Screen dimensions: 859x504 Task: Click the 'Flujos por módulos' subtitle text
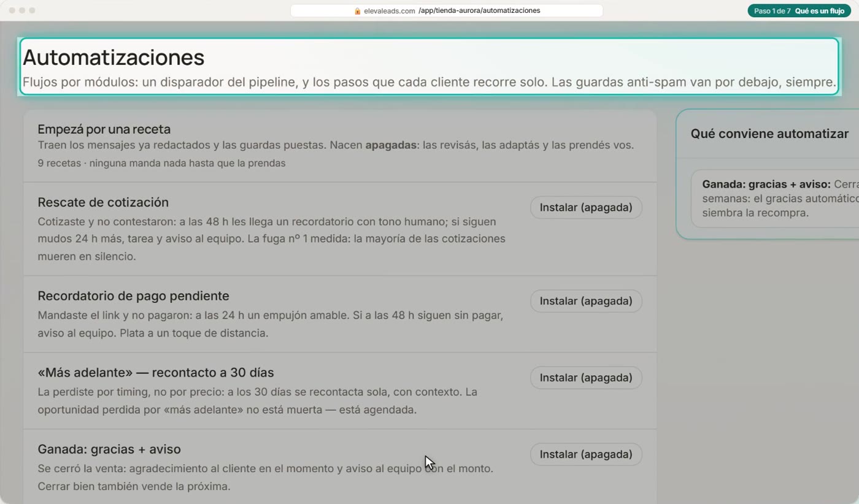pos(429,82)
